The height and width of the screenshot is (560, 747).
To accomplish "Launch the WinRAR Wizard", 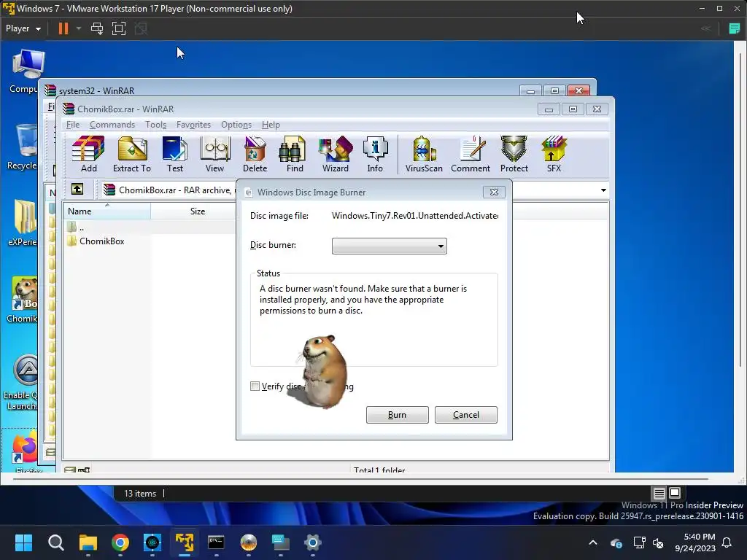I will click(336, 154).
